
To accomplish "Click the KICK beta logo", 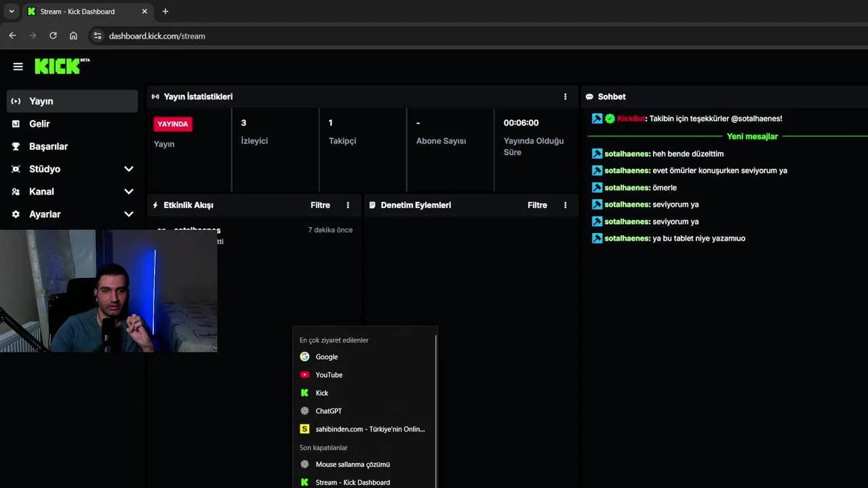I will point(62,66).
